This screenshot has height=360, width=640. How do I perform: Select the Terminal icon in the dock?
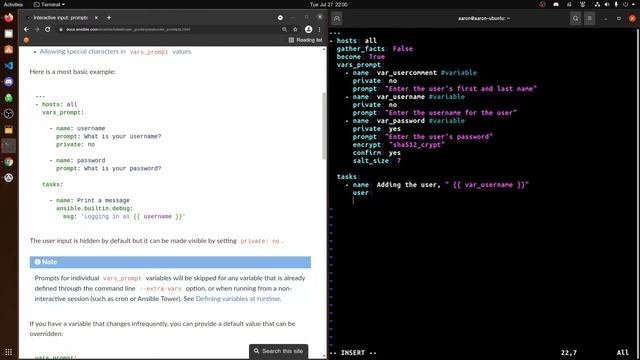[x=9, y=146]
